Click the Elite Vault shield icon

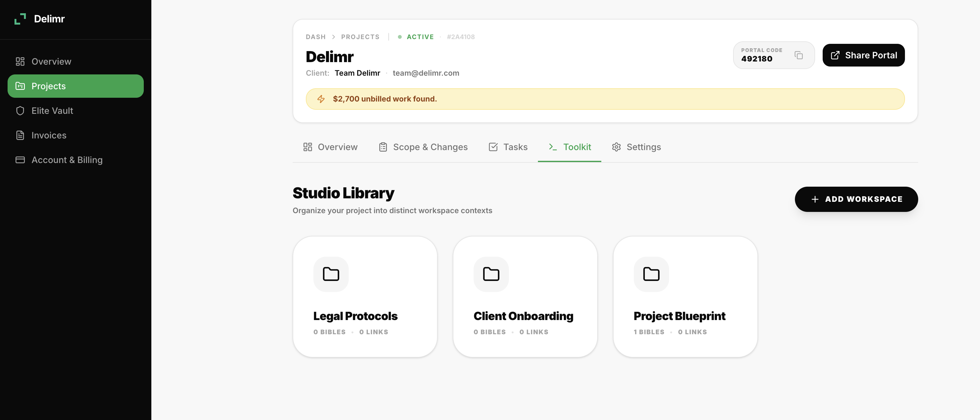pyautogui.click(x=20, y=111)
